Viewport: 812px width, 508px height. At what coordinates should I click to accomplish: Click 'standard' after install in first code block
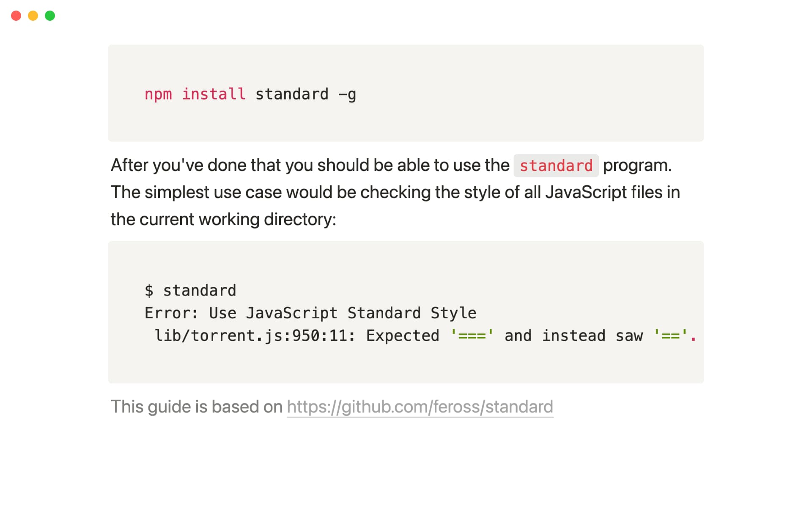292,94
